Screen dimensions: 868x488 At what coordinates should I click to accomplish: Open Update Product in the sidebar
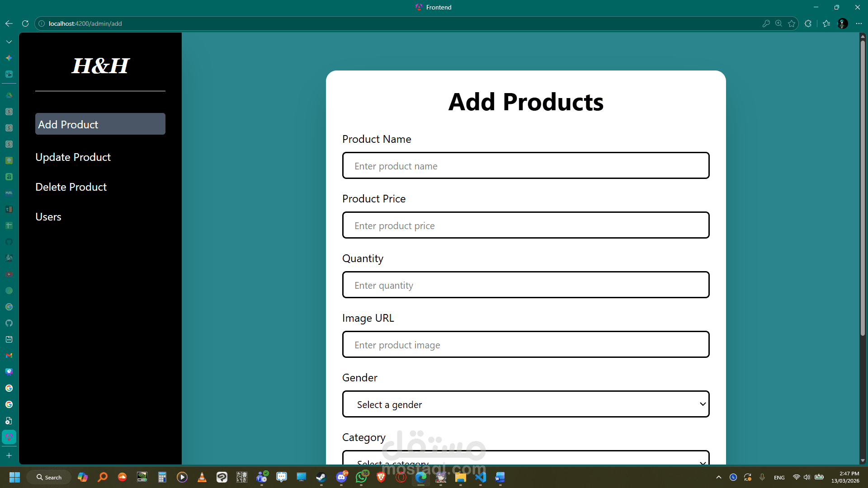(73, 157)
